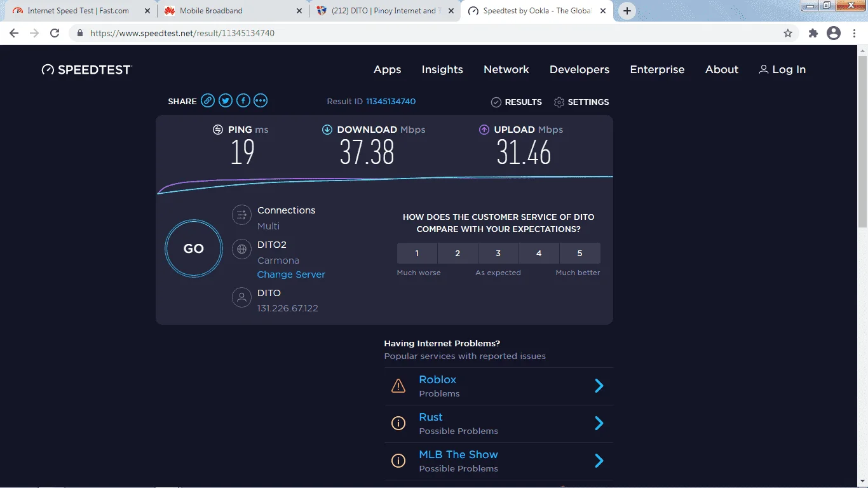Click the Speedtest logo
This screenshot has height=488, width=868.
click(x=86, y=69)
